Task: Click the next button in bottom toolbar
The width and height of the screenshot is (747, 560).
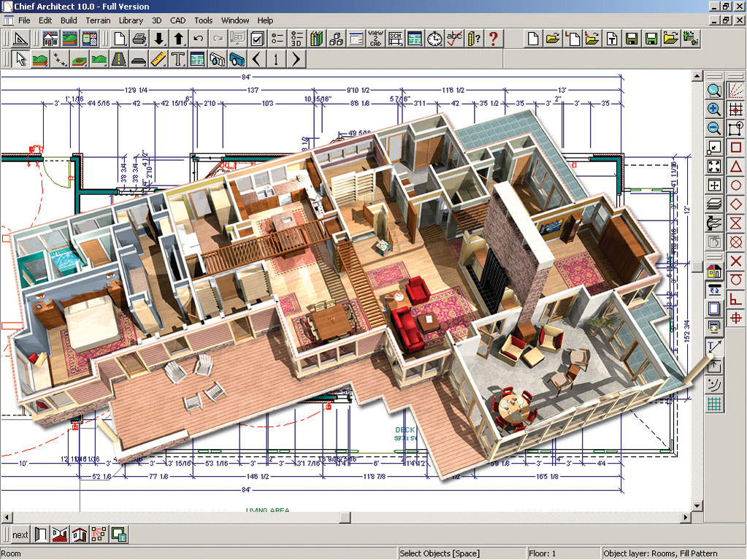Action: (x=20, y=534)
